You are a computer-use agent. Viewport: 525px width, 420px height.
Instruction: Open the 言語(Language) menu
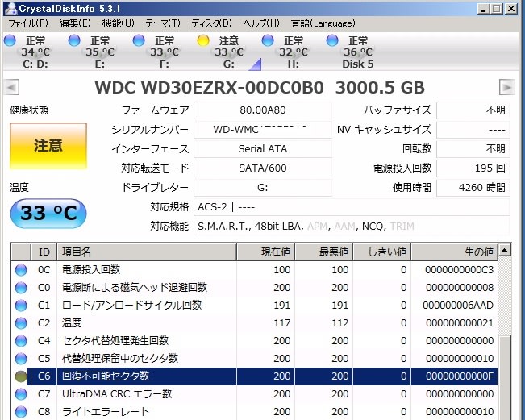pyautogui.click(x=323, y=23)
